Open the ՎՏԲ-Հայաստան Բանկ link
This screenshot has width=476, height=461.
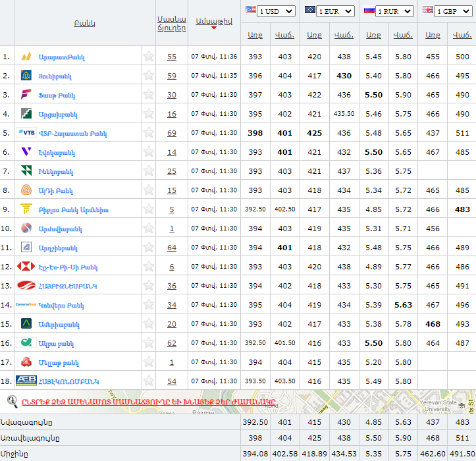72,133
